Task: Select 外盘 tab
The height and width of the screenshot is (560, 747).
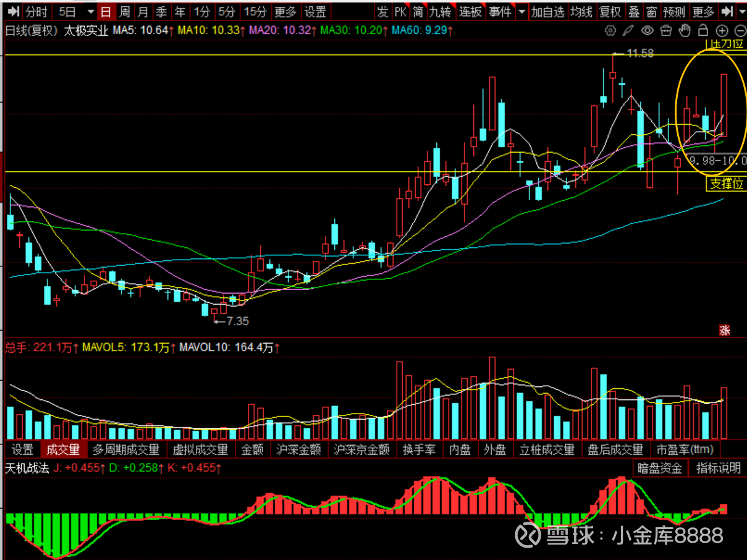Action: point(495,449)
